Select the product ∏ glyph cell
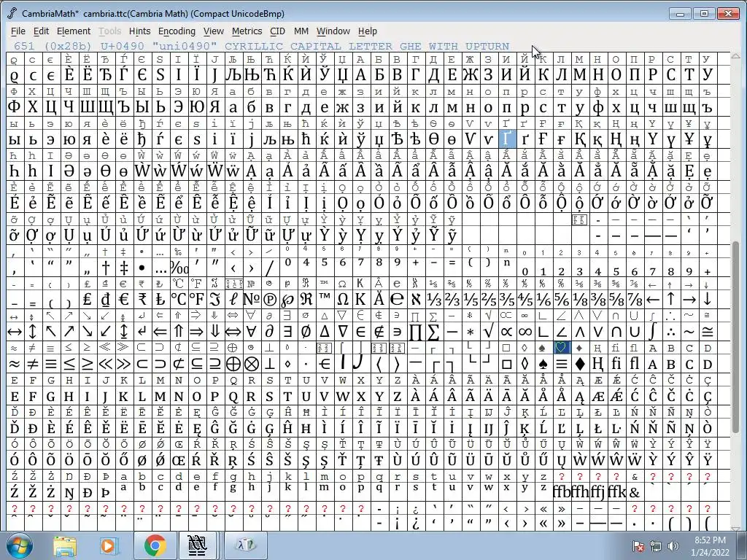The width and height of the screenshot is (747, 560). click(415, 332)
